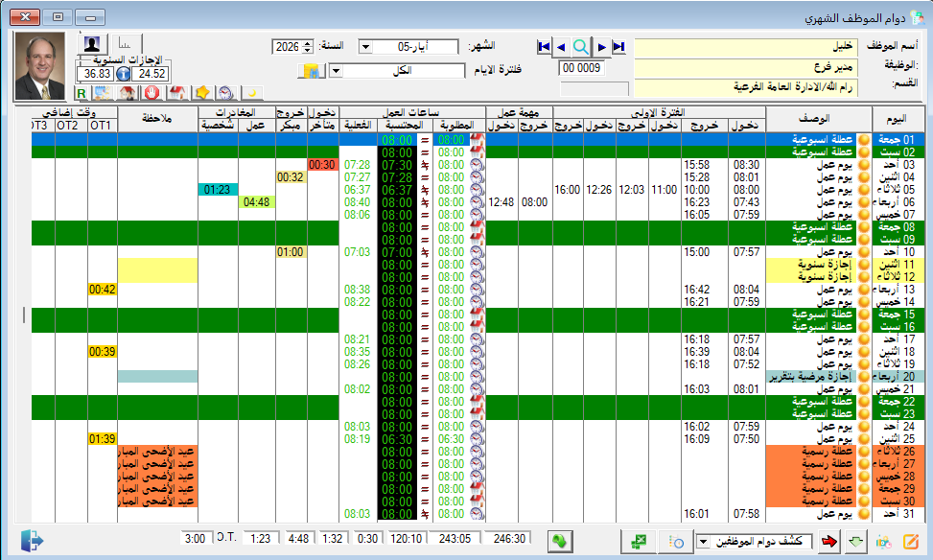The image size is (933, 560).
Task: Click the early-exit cell 01:00
Action: point(291,252)
